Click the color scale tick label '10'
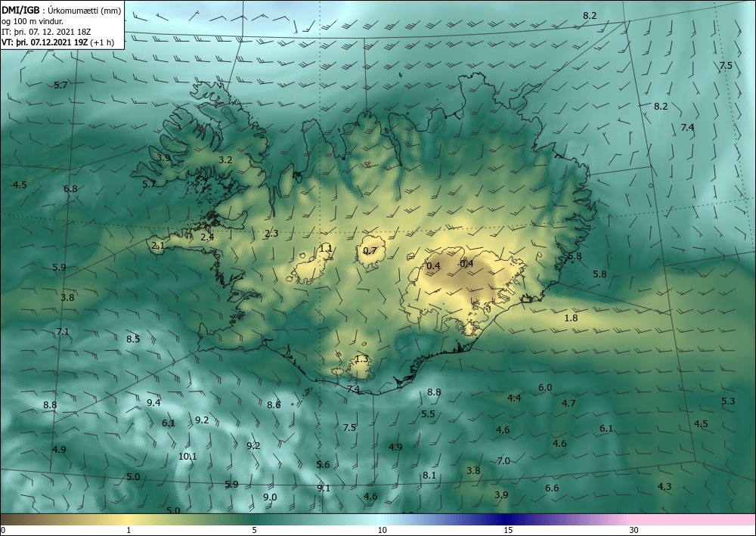 click(382, 530)
